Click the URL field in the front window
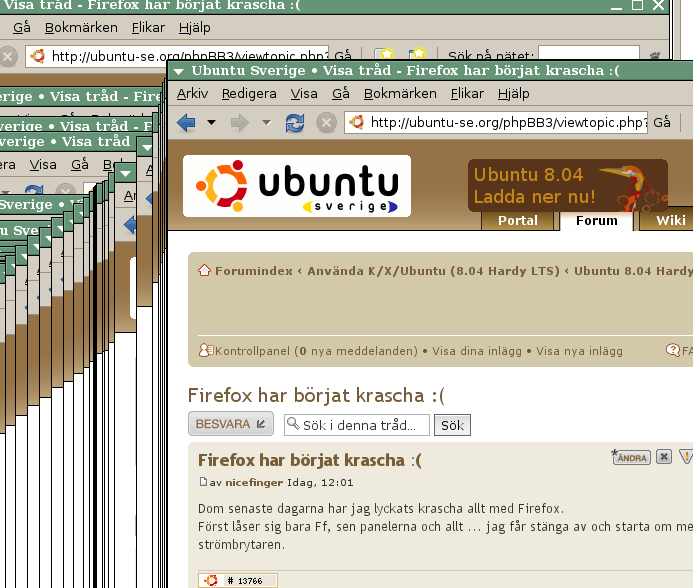693x588 pixels. point(496,122)
